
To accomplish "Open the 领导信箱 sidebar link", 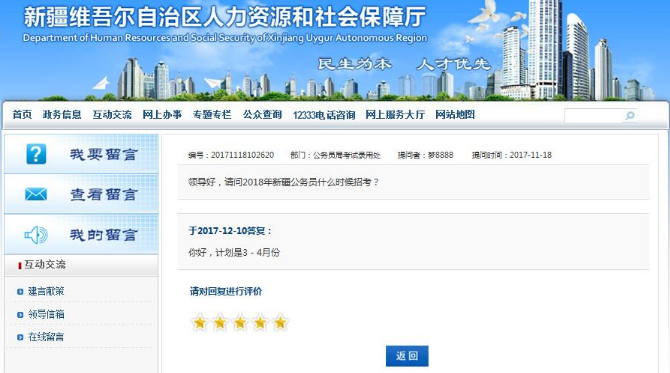I will point(46,314).
